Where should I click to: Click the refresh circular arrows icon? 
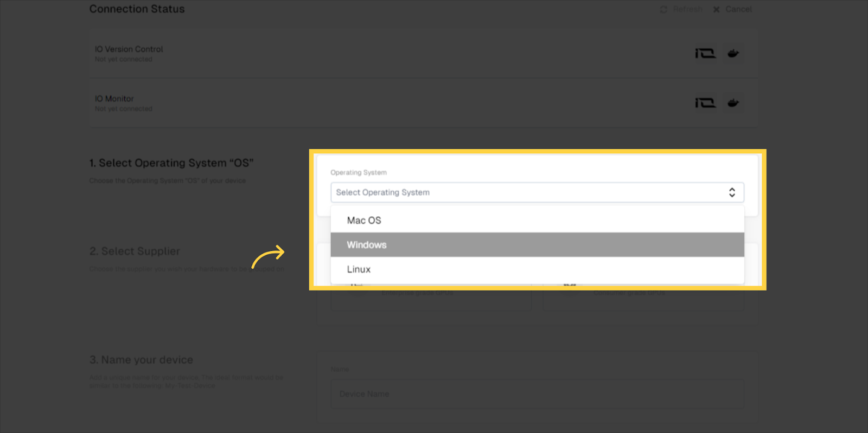663,10
